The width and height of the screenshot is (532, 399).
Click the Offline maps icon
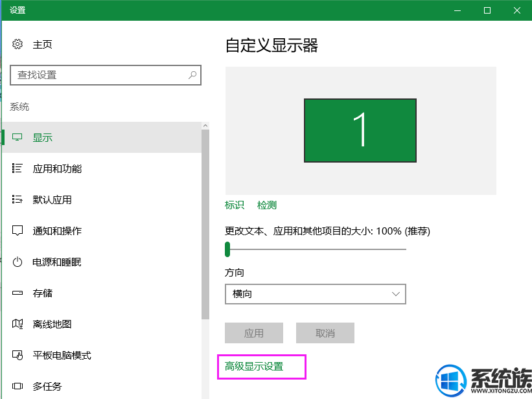17,324
